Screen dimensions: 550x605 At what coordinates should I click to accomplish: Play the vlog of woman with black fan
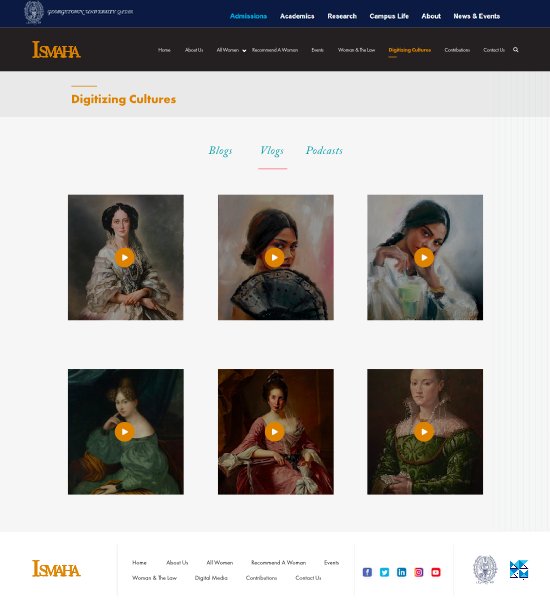click(x=274, y=257)
